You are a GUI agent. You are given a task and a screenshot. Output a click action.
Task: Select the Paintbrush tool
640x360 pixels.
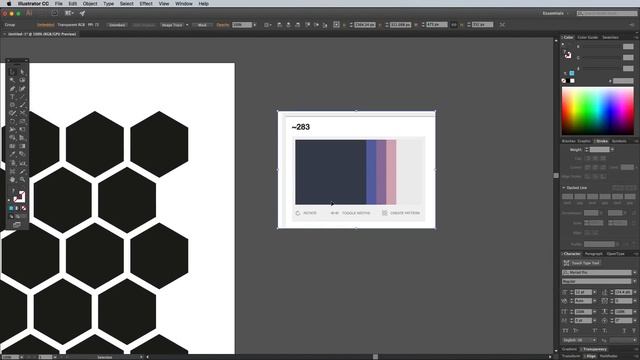coord(22,105)
